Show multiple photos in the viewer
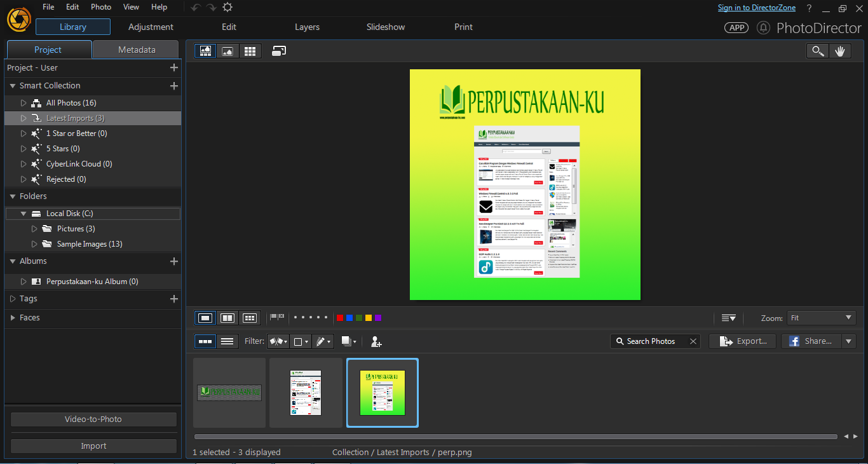Viewport: 868px width, 464px height. tap(250, 318)
